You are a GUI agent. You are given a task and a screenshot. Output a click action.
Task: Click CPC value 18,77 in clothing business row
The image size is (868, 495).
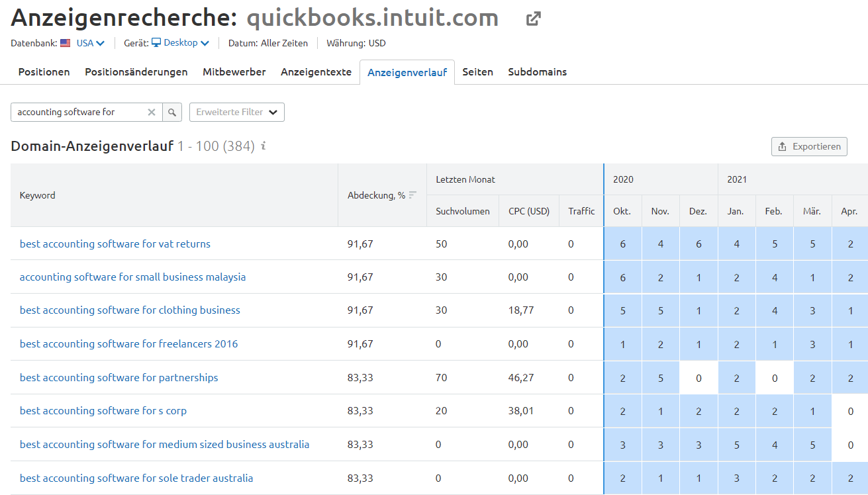coord(521,310)
